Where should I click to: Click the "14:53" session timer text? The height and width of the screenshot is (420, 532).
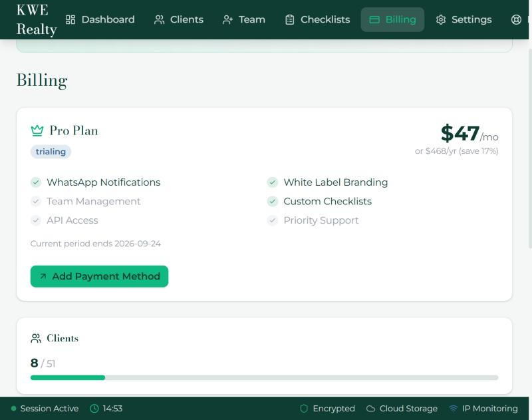(x=112, y=409)
